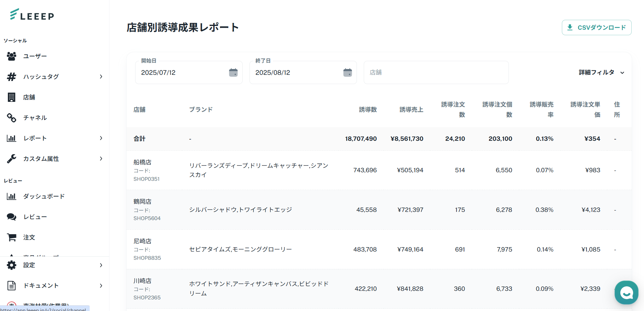Open the start date calendar picker
644x311 pixels.
click(x=233, y=72)
